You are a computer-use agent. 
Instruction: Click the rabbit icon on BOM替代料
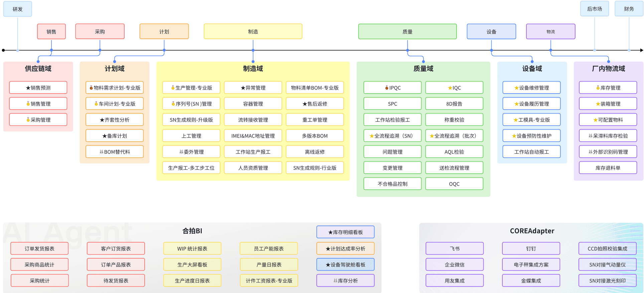(x=102, y=152)
